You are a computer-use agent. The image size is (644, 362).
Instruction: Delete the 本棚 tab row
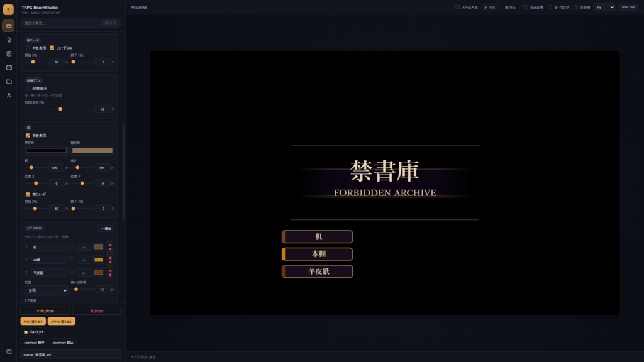click(x=110, y=260)
